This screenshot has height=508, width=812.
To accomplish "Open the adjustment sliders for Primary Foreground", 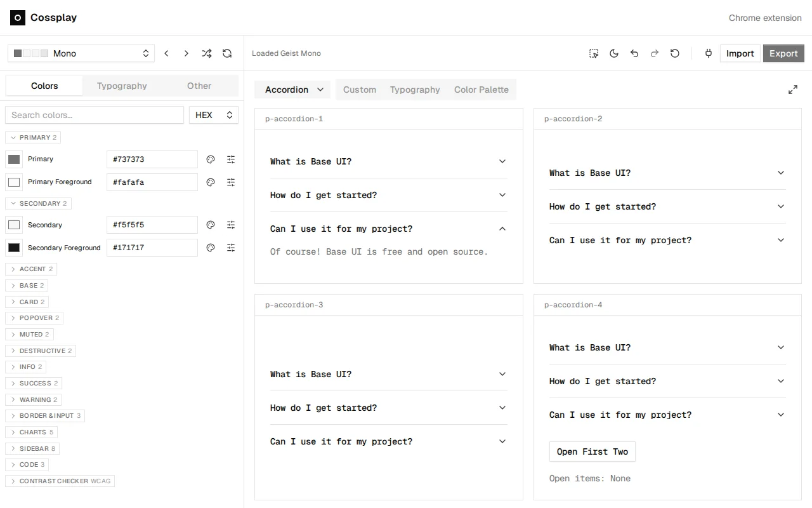I will click(231, 182).
